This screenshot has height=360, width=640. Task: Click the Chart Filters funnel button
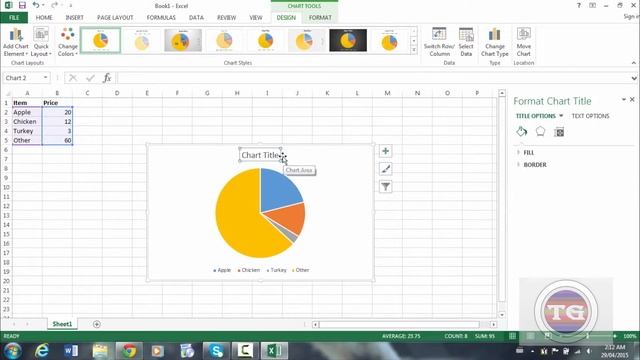tap(385, 187)
